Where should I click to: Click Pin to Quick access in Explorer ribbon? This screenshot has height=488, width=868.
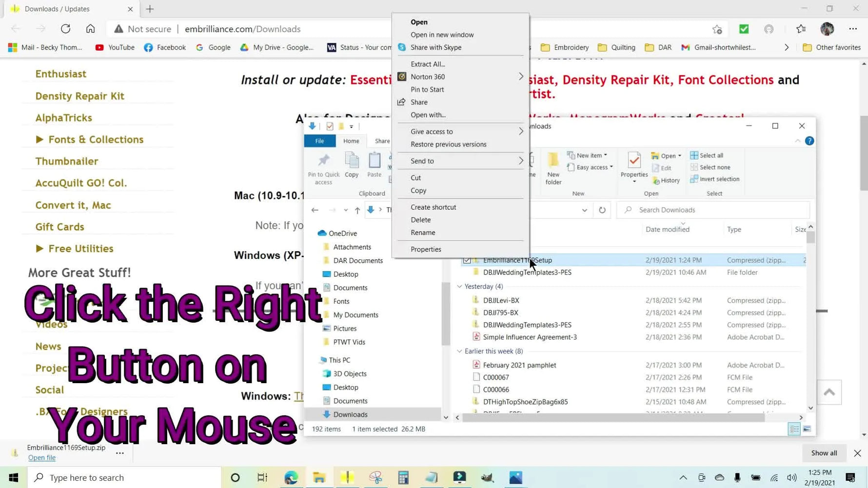323,169
